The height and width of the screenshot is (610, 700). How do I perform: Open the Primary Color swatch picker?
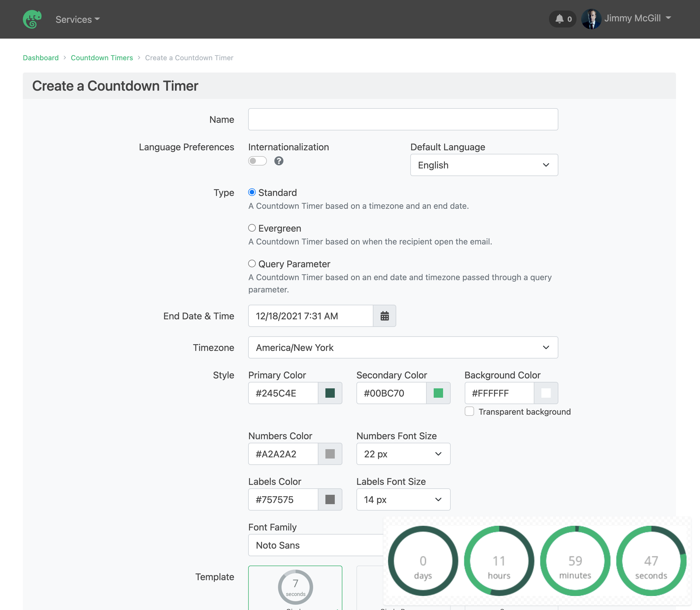point(330,393)
